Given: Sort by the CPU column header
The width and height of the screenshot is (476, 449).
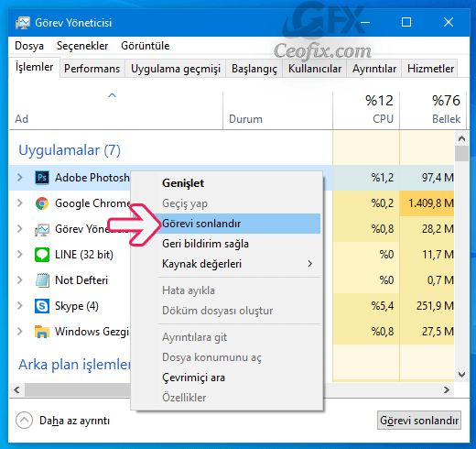Looking at the screenshot, I should tap(366, 110).
